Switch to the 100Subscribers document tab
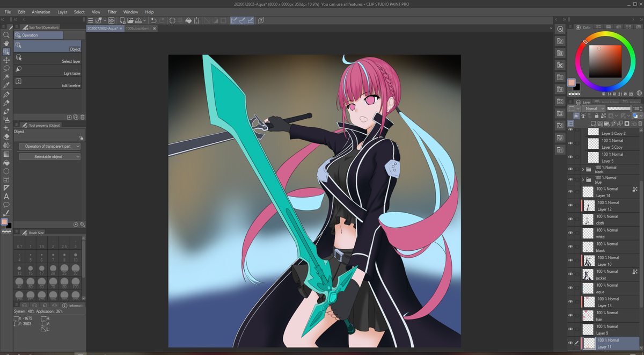The image size is (644, 355). coord(137,28)
